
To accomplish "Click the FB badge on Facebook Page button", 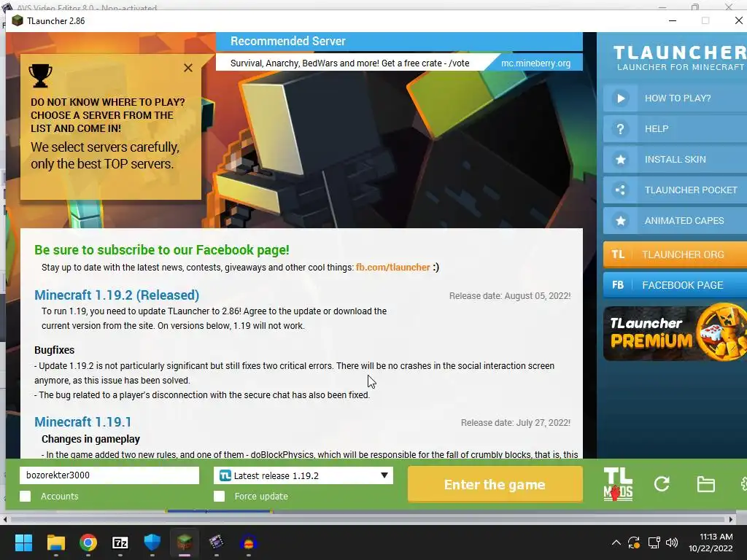I will click(618, 285).
